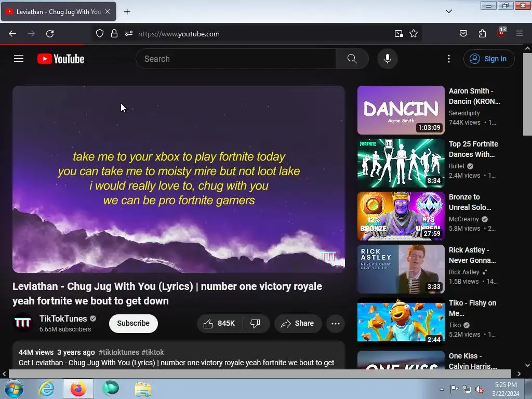Click horizontal scrollbar right arrow
The height and width of the screenshot is (399, 532).
519,374
